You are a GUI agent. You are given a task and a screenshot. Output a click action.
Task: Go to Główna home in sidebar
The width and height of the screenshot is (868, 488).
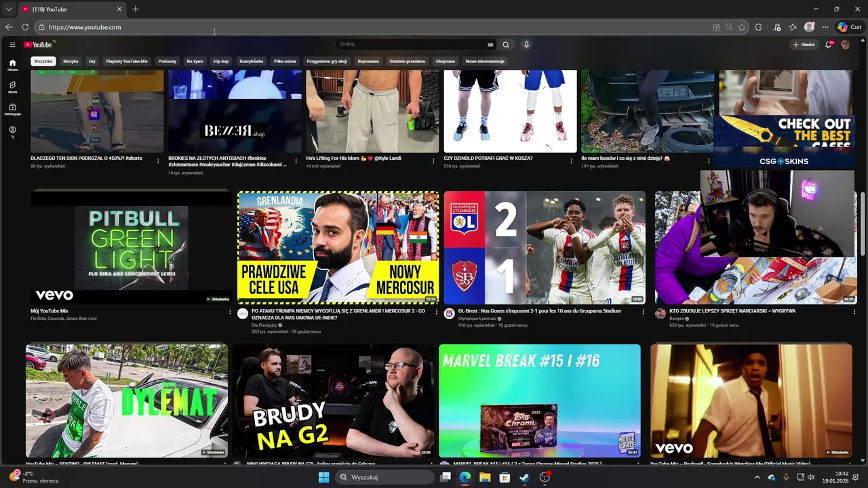[12, 64]
